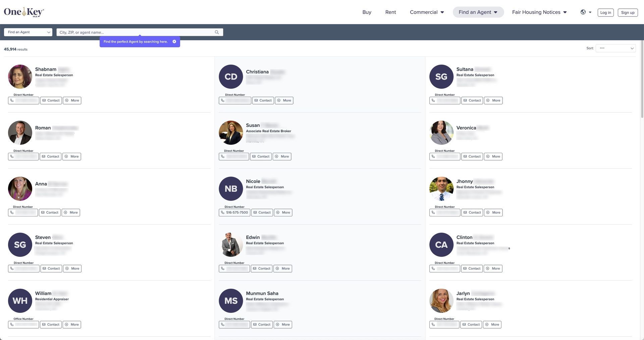This screenshot has height=340, width=644.
Task: Click William's WH initials avatar
Action: pyautogui.click(x=20, y=301)
